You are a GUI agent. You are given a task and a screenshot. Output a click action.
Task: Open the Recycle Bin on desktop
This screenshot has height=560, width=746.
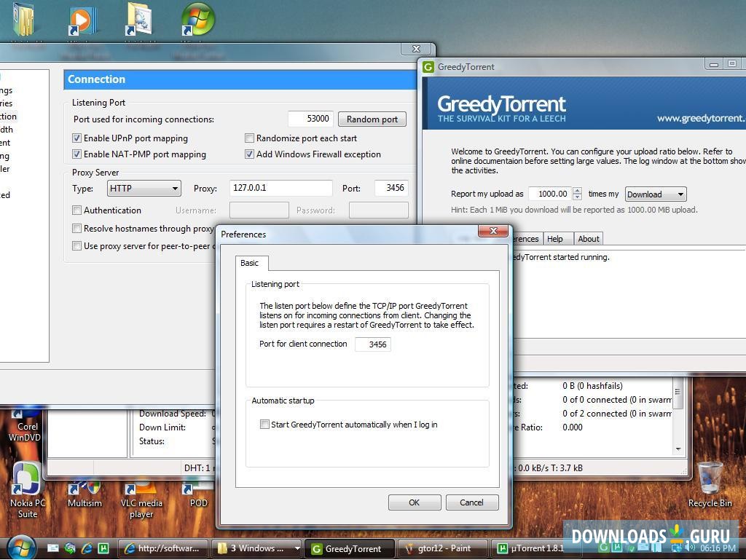pyautogui.click(x=710, y=484)
